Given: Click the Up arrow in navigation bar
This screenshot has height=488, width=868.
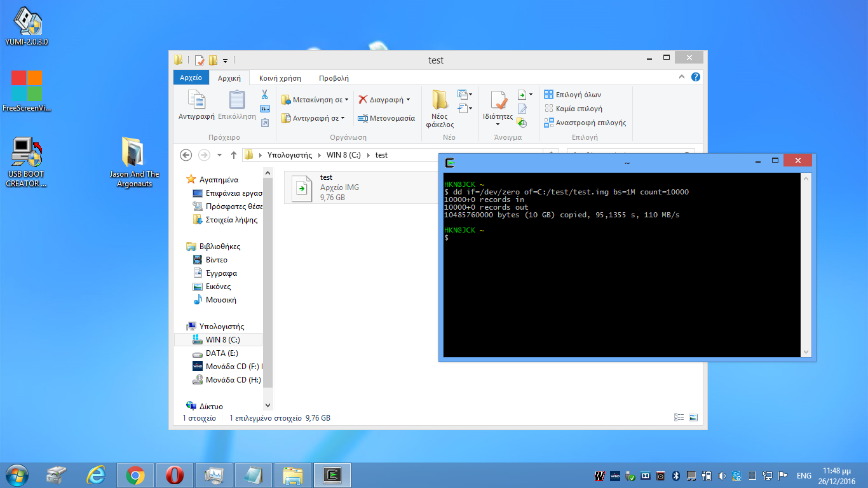Looking at the screenshot, I should [234, 155].
